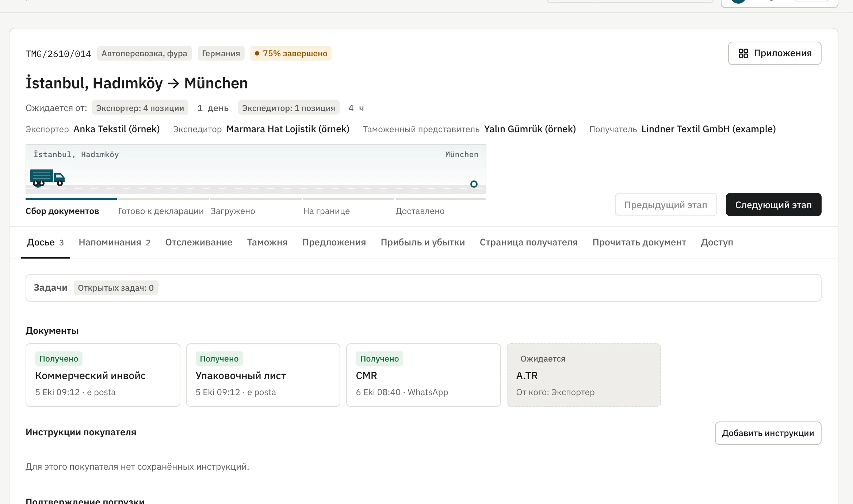The image size is (853, 504).
Task: Open the pending A.TR document card
Action: tap(584, 375)
